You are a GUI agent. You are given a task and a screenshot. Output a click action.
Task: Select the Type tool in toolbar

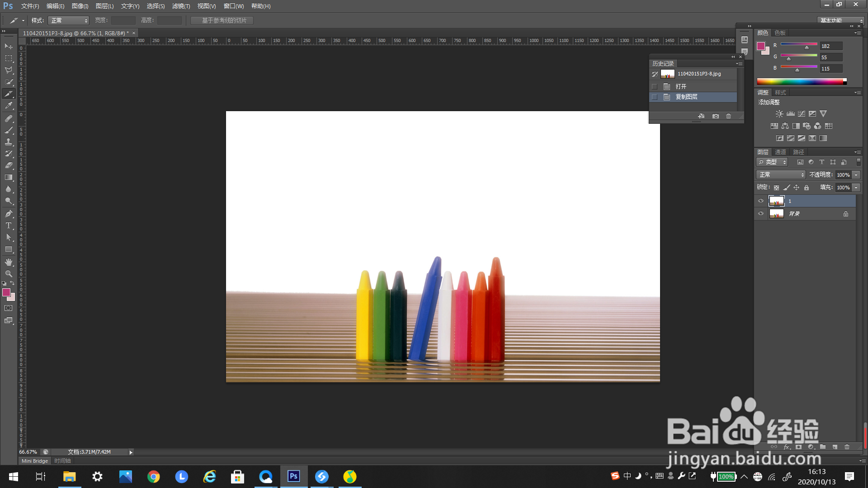tap(9, 225)
